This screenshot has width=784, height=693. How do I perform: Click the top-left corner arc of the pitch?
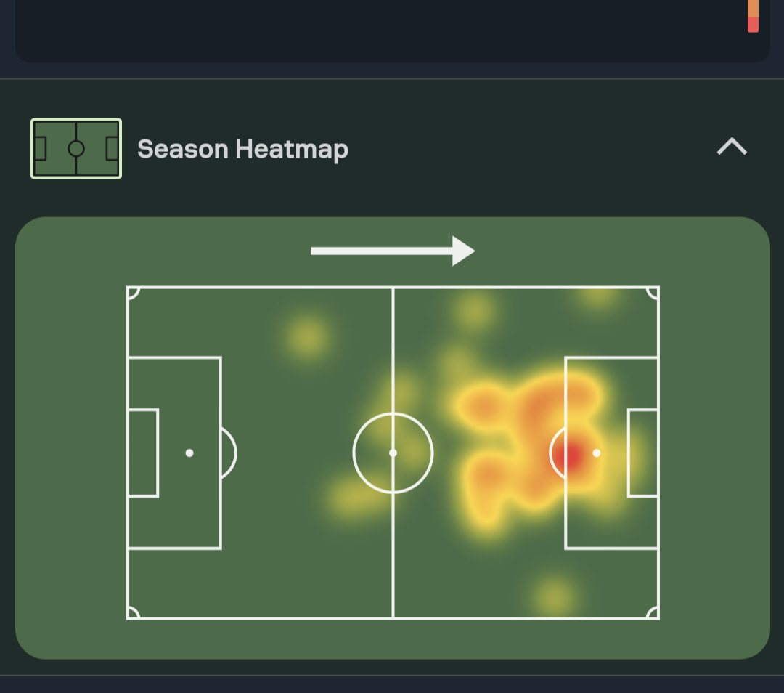click(x=132, y=292)
